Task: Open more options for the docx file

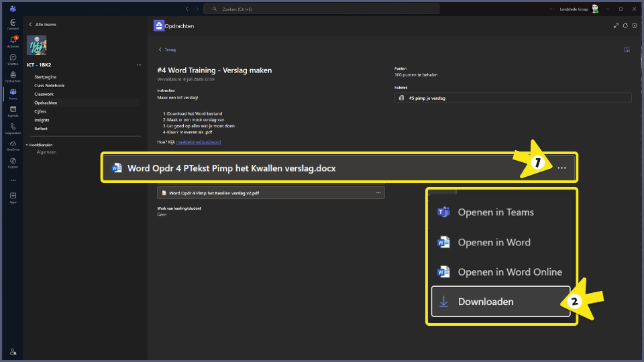Action: [561, 168]
